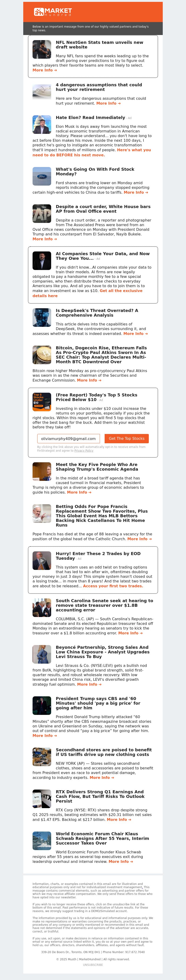Open More Info for Levi Strauss article

click(89, 684)
